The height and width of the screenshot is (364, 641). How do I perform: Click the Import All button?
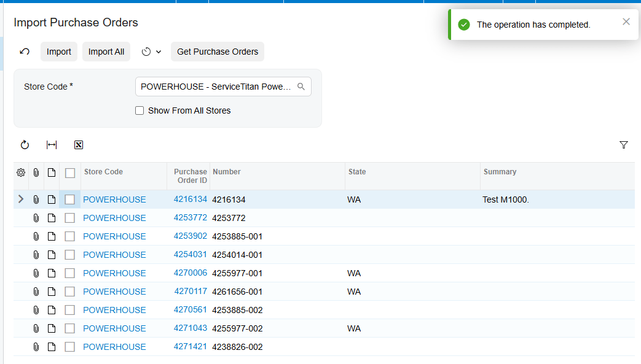click(106, 52)
